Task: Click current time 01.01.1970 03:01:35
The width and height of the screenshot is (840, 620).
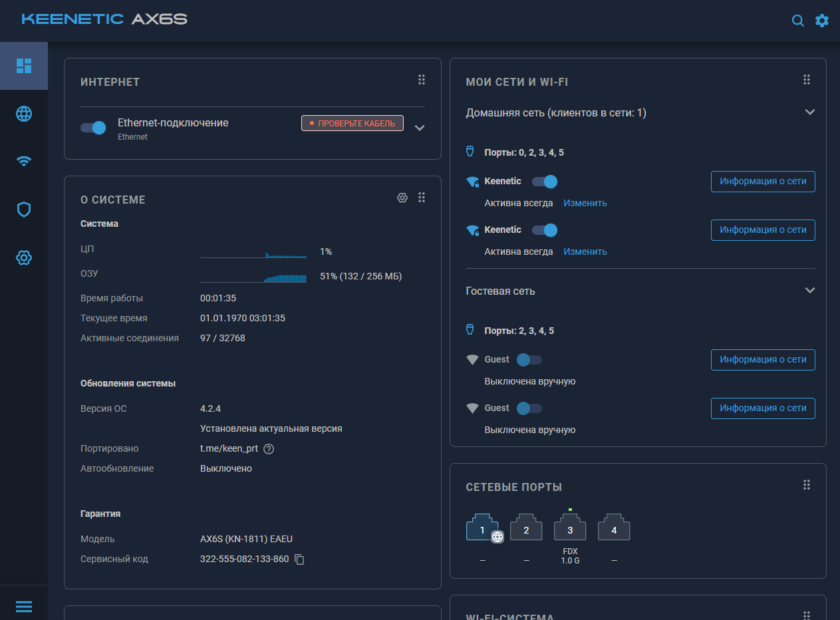Action: point(243,319)
